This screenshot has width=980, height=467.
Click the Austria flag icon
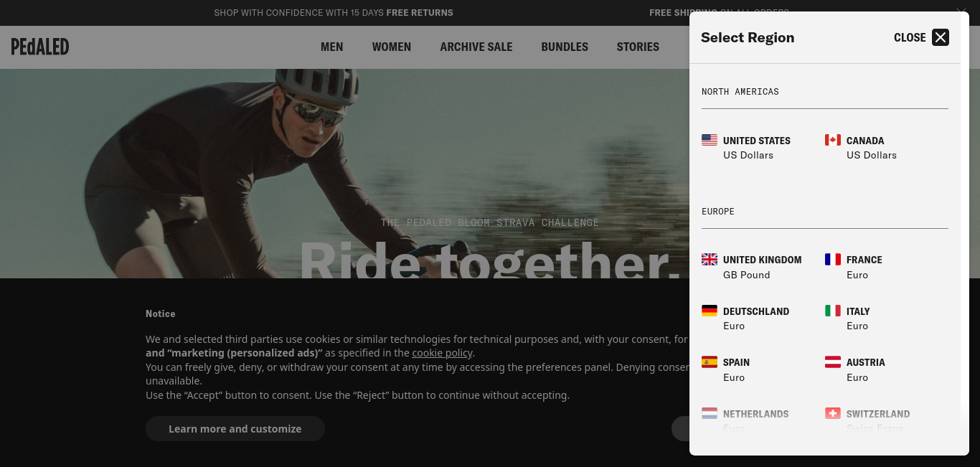click(x=832, y=362)
